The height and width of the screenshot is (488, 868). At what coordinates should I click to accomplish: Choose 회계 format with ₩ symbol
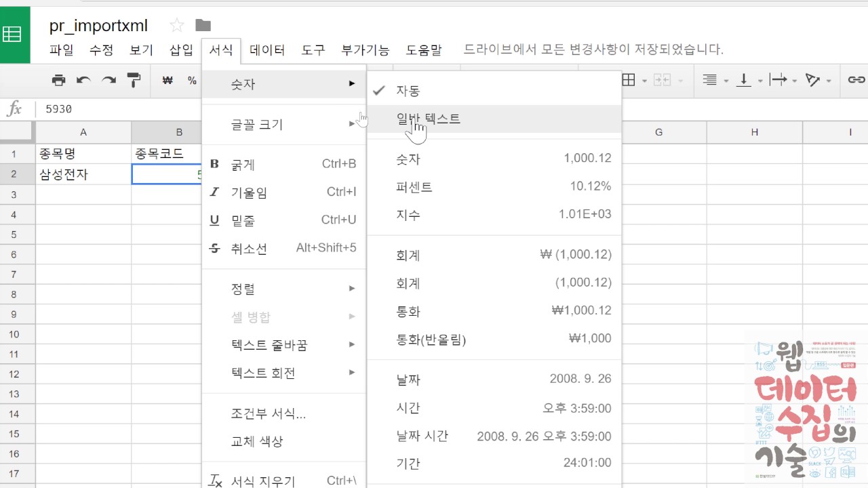[x=494, y=256]
